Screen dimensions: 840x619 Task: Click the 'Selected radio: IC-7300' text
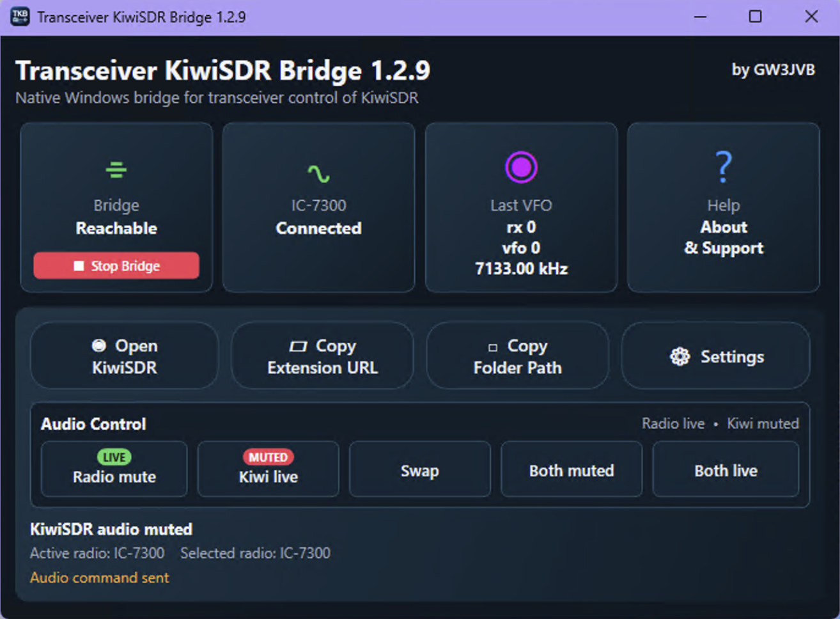(255, 553)
